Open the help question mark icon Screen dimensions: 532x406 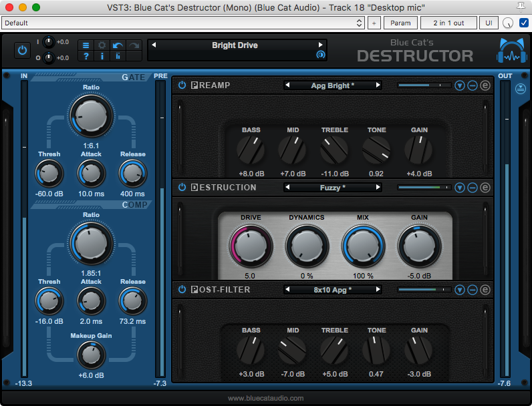86,56
